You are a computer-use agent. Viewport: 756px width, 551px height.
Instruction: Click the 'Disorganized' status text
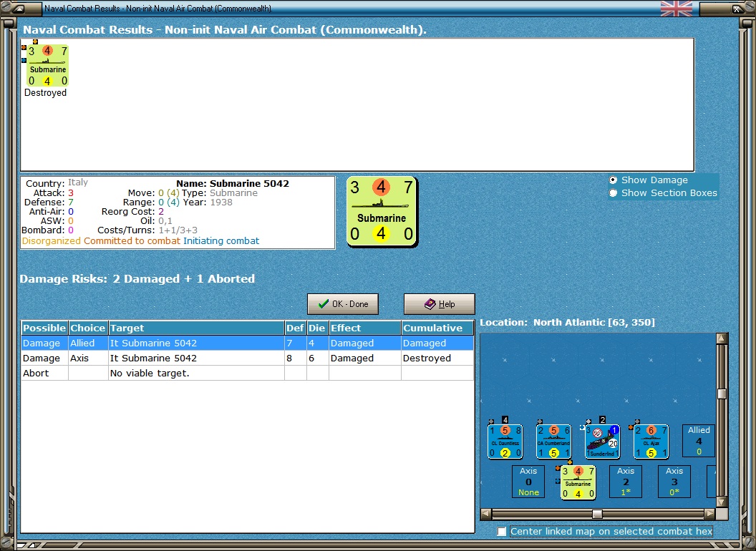pos(51,240)
